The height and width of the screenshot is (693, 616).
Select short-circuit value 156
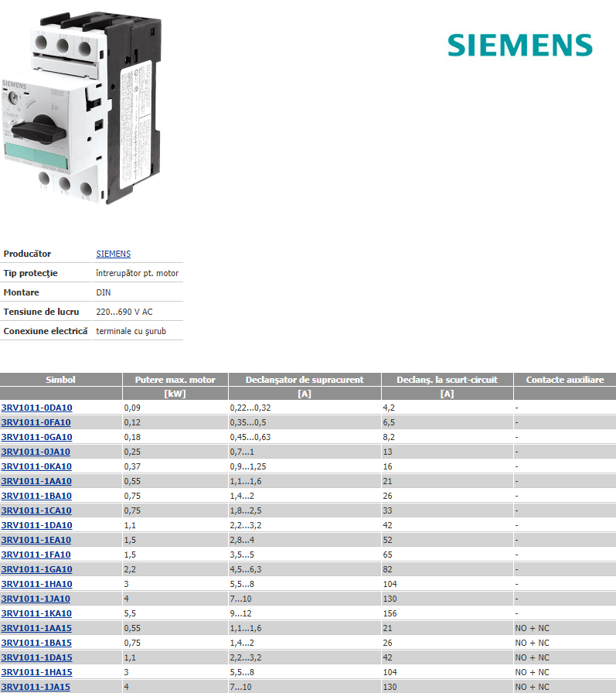[390, 613]
